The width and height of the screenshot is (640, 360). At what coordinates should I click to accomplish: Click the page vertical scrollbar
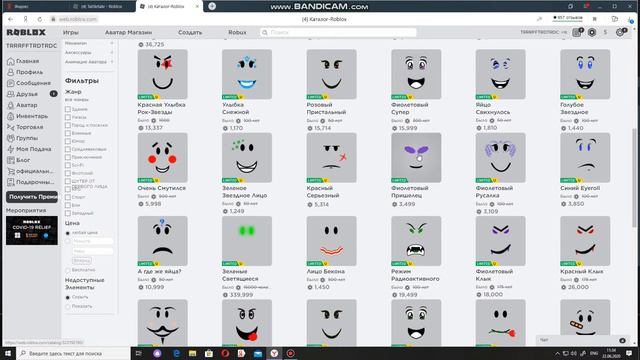point(634,178)
